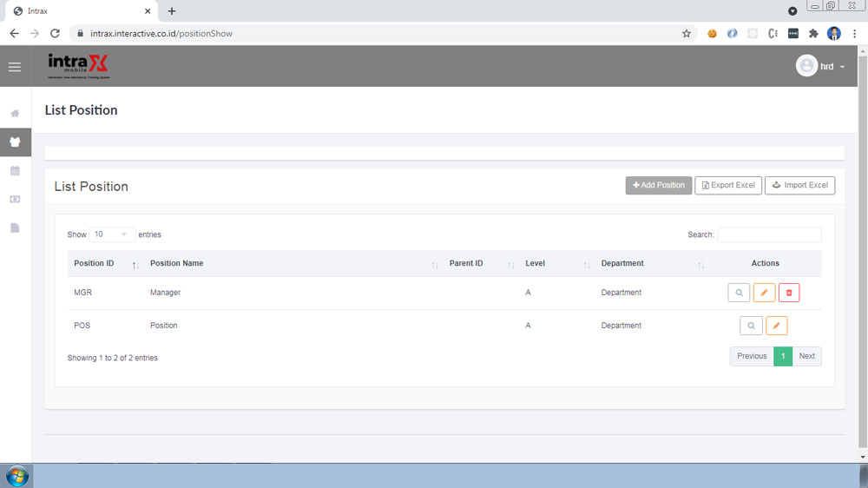Go to the home sidebar icon
This screenshot has width=868, height=488.
tap(15, 114)
